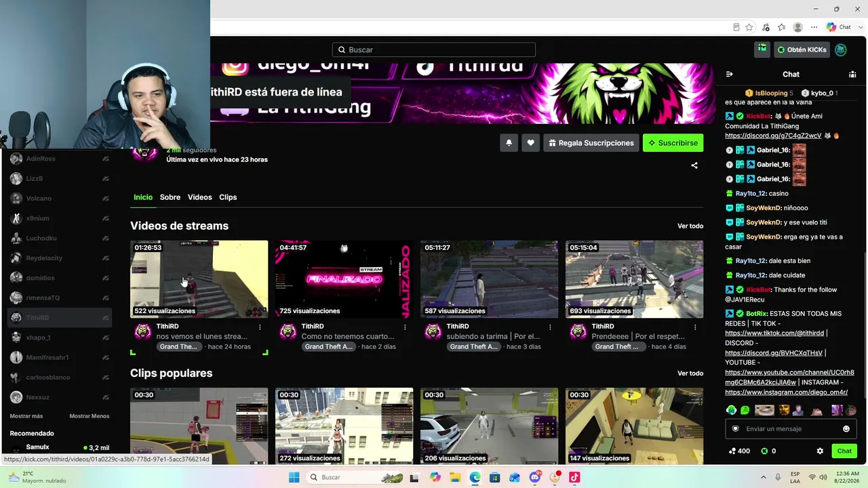868x488 pixels.
Task: Open the browser favorites list icon
Action: (782, 27)
